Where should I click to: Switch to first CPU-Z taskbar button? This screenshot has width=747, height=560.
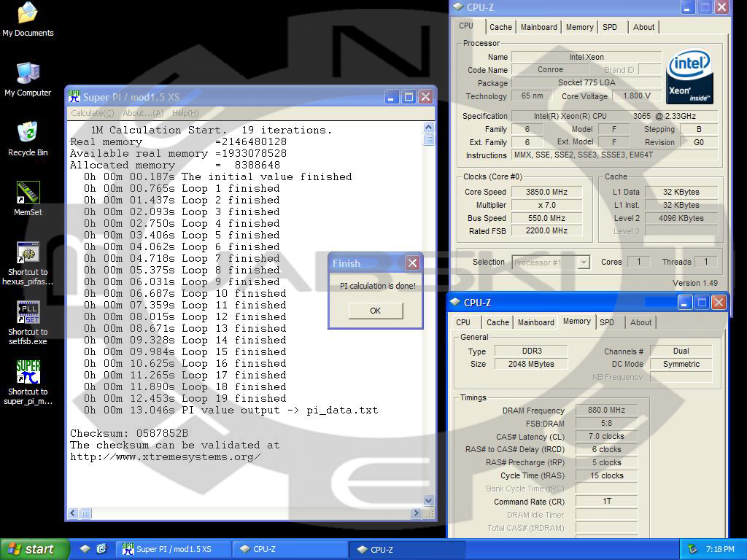coord(289,549)
